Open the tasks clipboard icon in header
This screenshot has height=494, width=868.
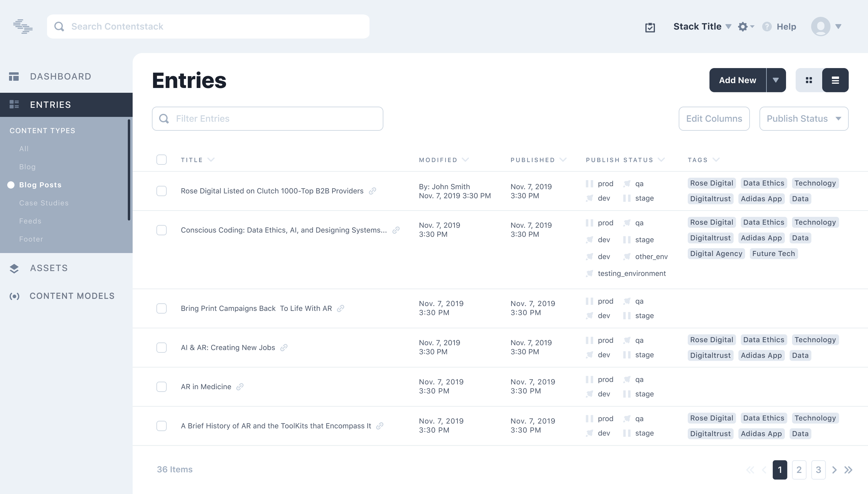click(x=650, y=27)
